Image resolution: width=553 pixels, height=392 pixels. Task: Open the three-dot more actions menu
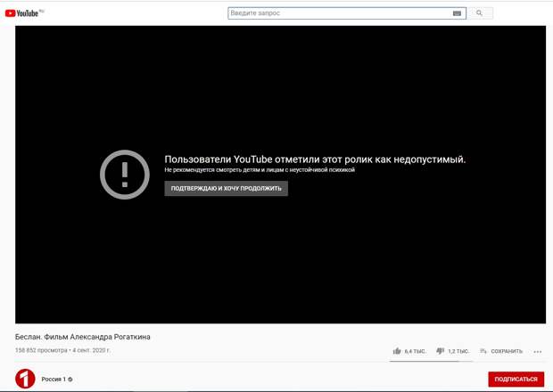click(537, 351)
